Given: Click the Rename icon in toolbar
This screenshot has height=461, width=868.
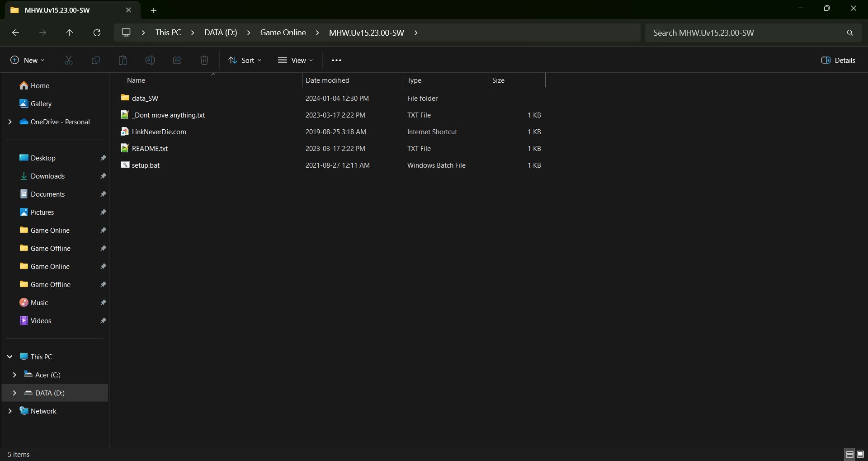Looking at the screenshot, I should (x=150, y=60).
